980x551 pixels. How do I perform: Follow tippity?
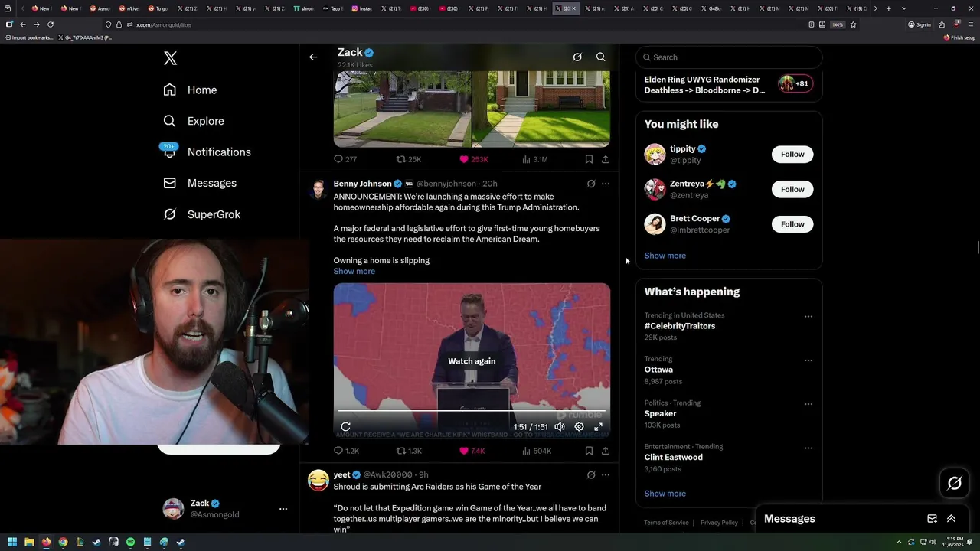792,155
